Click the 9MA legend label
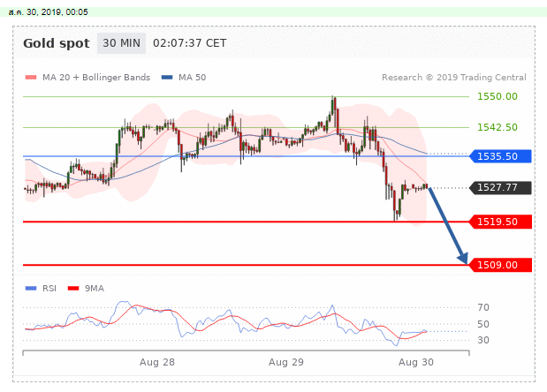Screen dimensions: 547x392 (95, 288)
